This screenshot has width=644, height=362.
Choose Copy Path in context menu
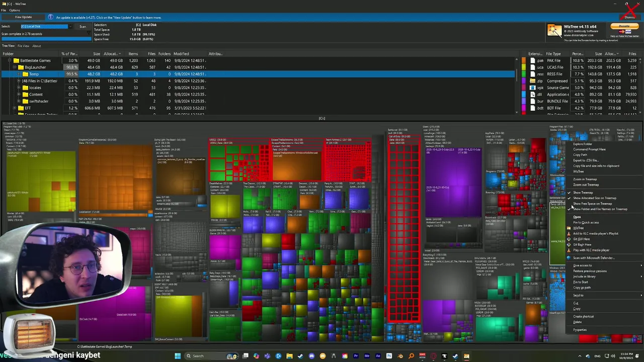tap(580, 155)
